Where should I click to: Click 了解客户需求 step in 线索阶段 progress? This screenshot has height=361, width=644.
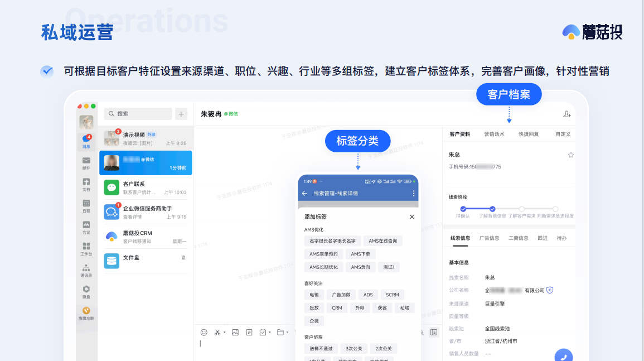[x=522, y=209]
